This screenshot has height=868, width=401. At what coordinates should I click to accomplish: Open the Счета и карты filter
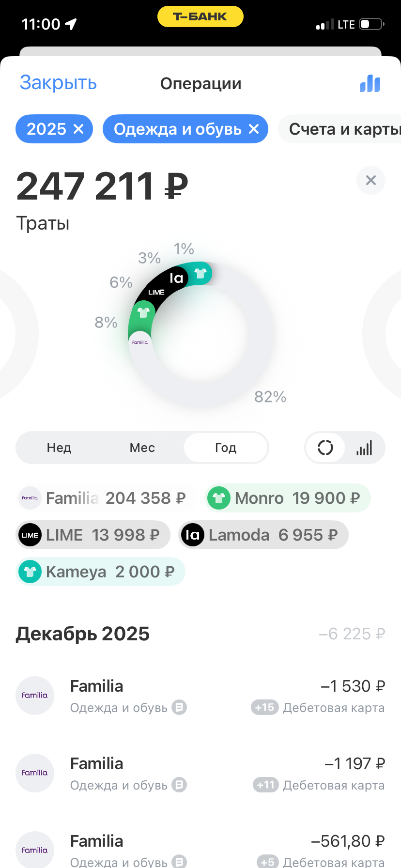pyautogui.click(x=344, y=129)
